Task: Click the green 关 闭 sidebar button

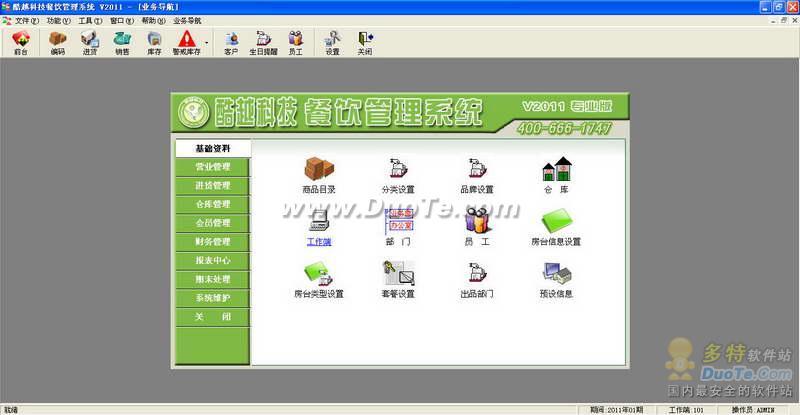Action: (213, 317)
